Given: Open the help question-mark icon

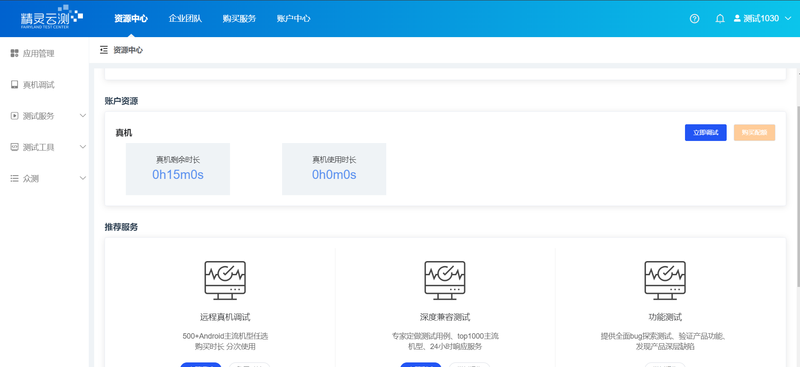Looking at the screenshot, I should pyautogui.click(x=694, y=19).
